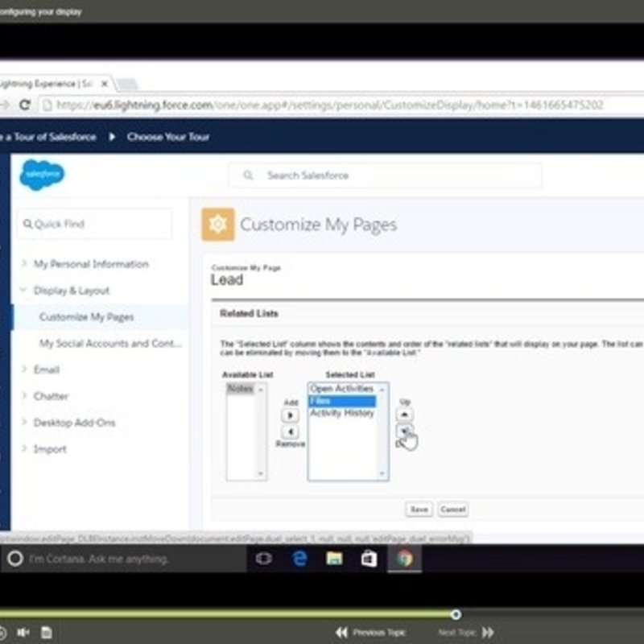Move the selected item Up with the arrow
The height and width of the screenshot is (644, 644).
[x=405, y=415]
